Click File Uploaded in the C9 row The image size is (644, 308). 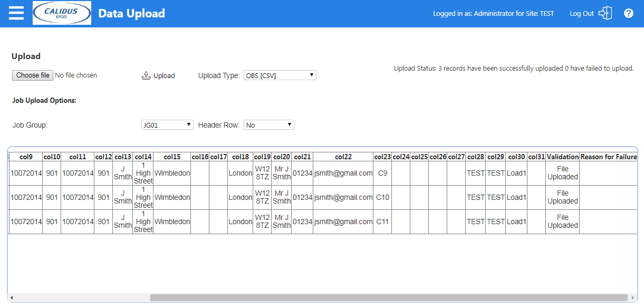point(563,173)
